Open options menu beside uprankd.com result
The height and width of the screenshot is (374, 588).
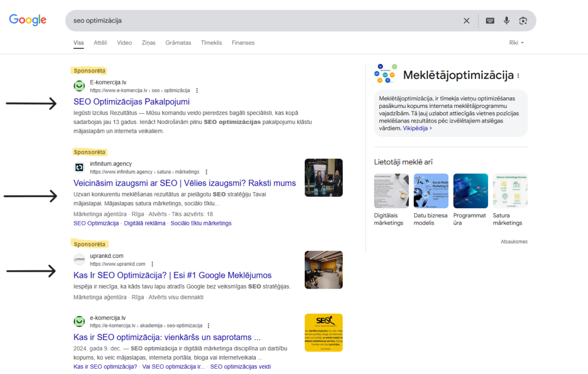coord(152,264)
